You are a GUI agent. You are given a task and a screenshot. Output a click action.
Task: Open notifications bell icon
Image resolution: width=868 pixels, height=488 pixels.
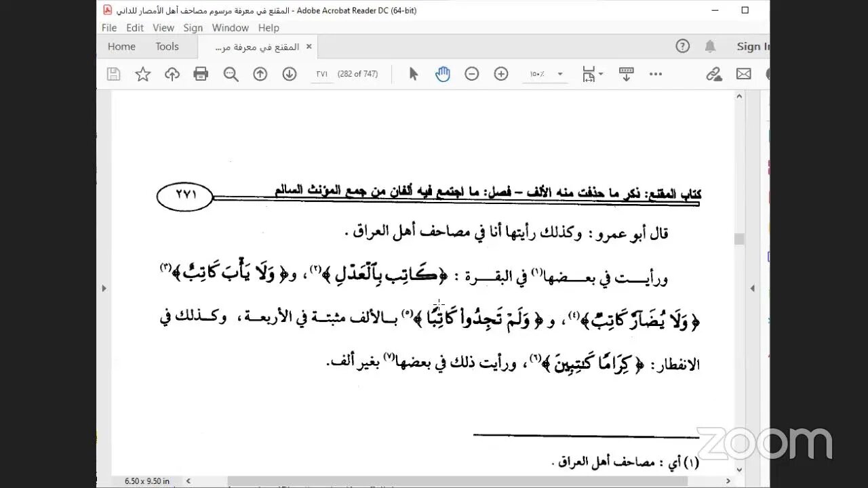pyautogui.click(x=710, y=46)
